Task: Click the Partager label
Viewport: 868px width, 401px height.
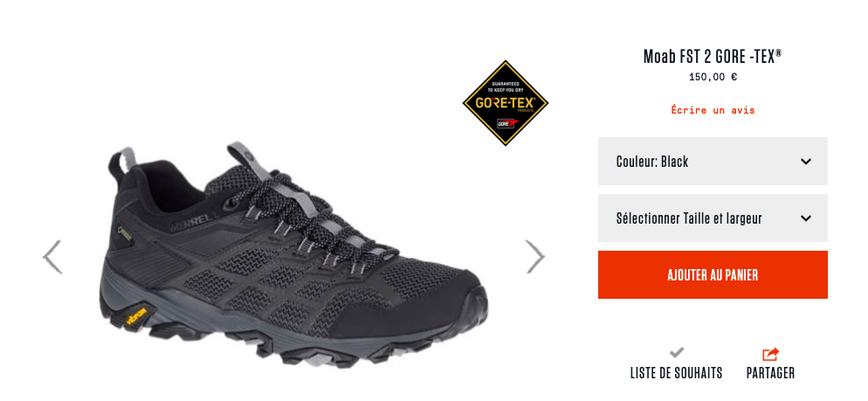Action: [770, 373]
